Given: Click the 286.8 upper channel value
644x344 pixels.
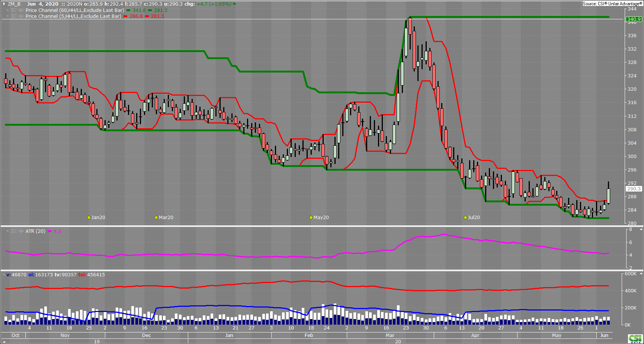Looking at the screenshot, I should click(x=136, y=16).
